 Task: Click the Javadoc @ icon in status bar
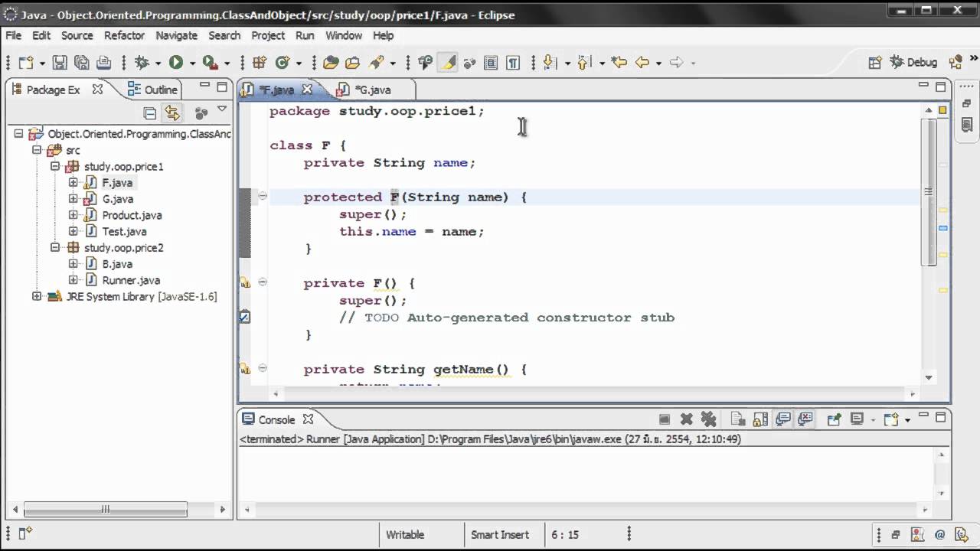tap(940, 535)
